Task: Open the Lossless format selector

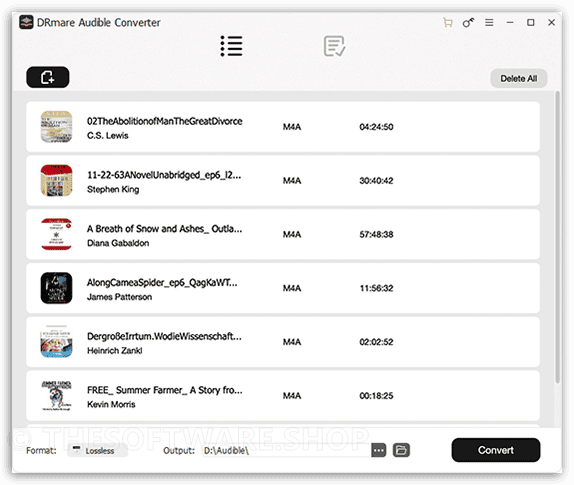Action: (98, 450)
